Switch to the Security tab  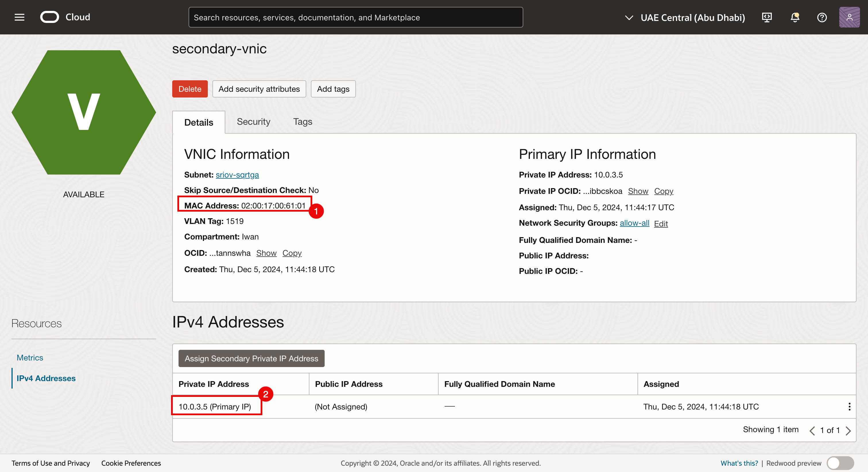coord(253,122)
